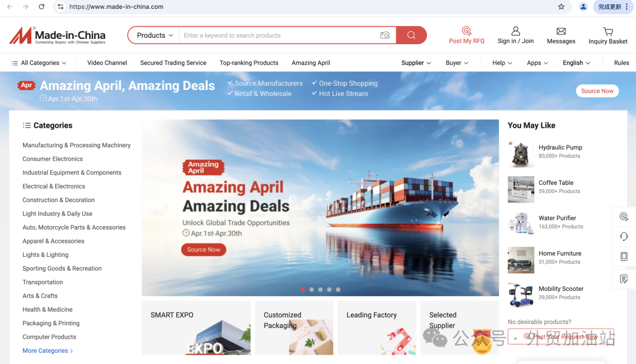Open the Video Channel menu item

click(107, 63)
